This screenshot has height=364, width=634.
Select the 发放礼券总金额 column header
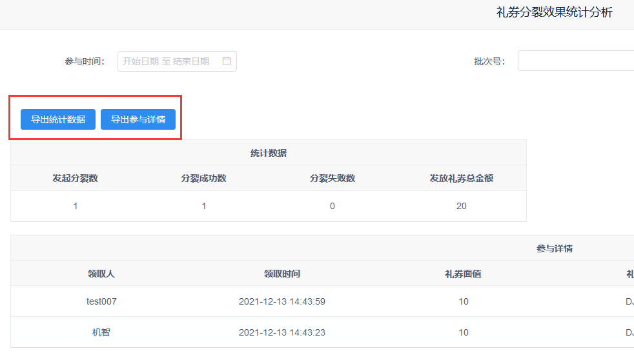[x=462, y=178]
